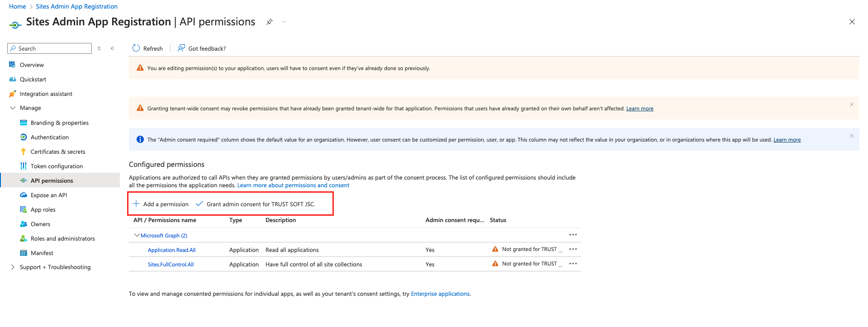
Task: Open the Manifest page
Action: click(x=42, y=253)
